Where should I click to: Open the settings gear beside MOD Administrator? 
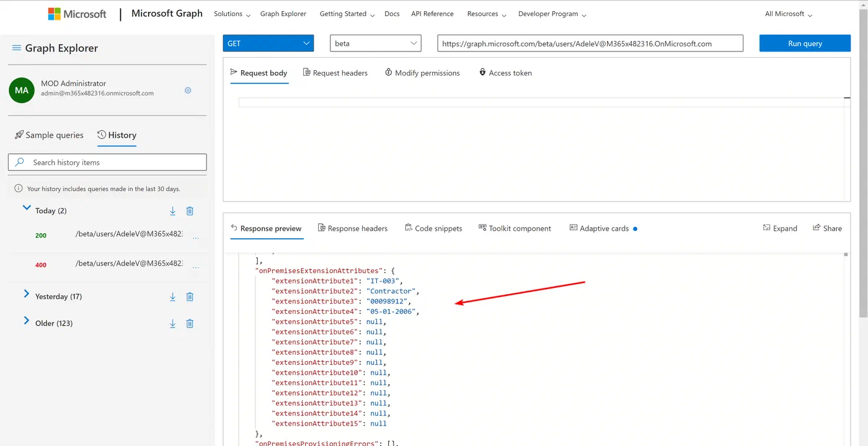pos(188,90)
